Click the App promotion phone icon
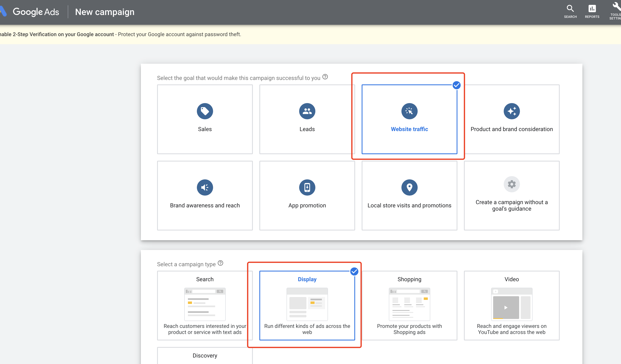The width and height of the screenshot is (621, 364). [x=307, y=187]
